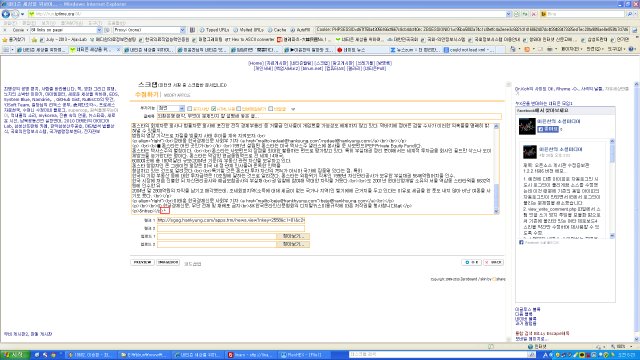The width and height of the screenshot is (640, 360).
Task: Toggle the checked checkbox in article options
Action: coord(213,109)
